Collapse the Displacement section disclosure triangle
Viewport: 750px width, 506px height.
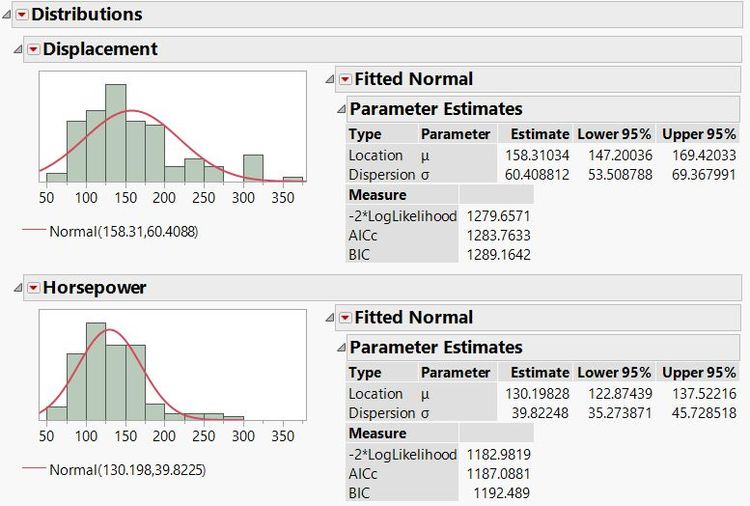pos(17,49)
